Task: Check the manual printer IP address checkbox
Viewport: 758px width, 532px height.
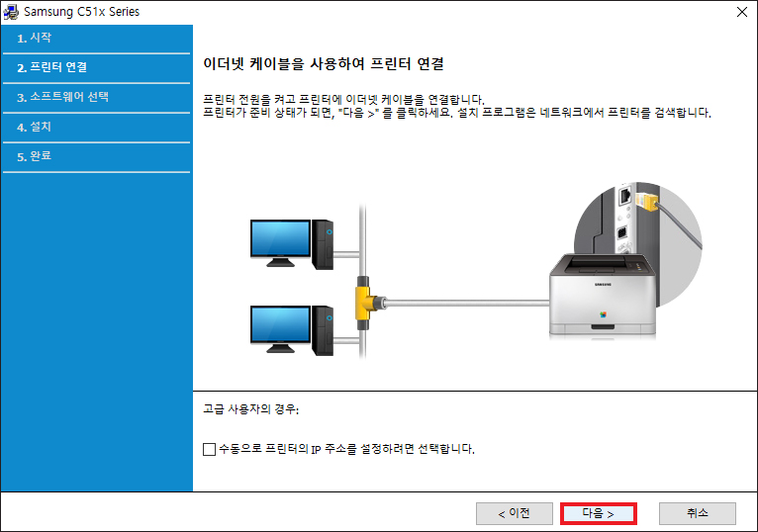Action: click(x=210, y=449)
